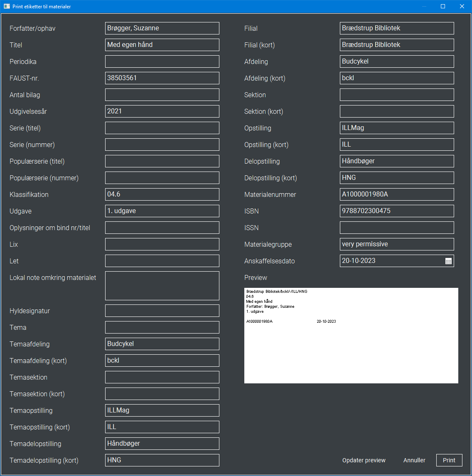This screenshot has width=472, height=476.
Task: Click the Materialenummer field showing A1000001980A
Action: pos(397,194)
